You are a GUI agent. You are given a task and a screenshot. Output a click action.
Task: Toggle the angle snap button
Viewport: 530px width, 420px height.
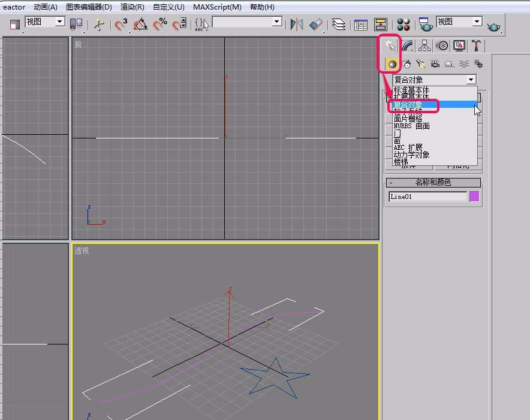tap(140, 25)
